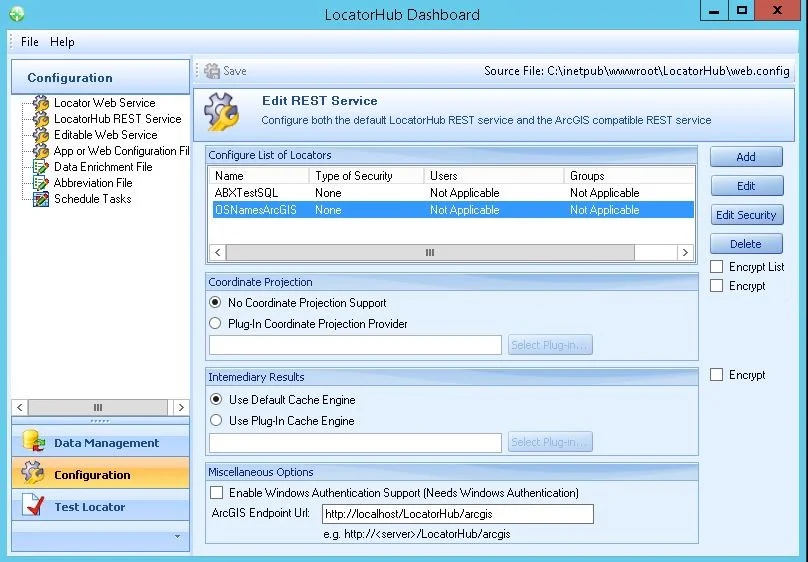This screenshot has height=562, width=808.
Task: Click the Type of Security column header
Action: (366, 176)
